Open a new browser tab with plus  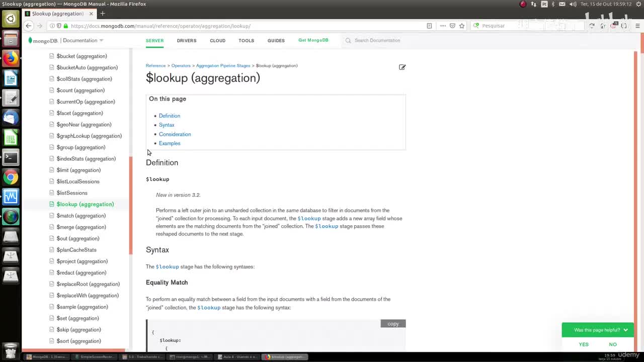pyautogui.click(x=103, y=14)
